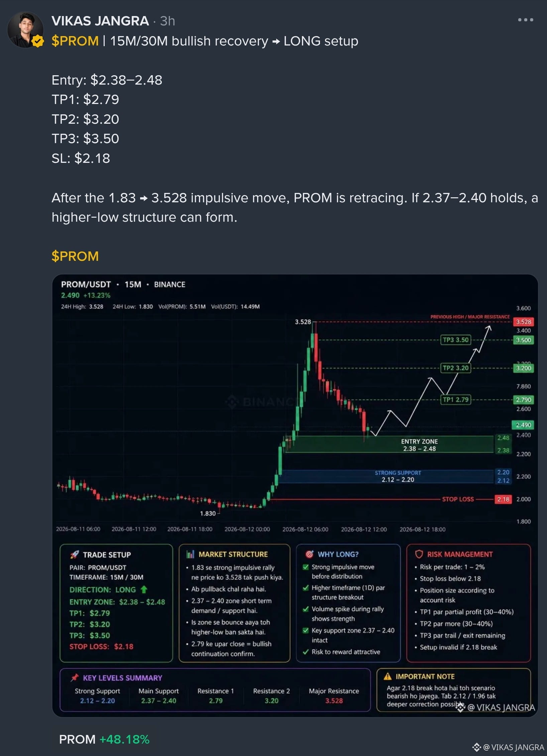Screen dimensions: 547x756
Task: Click 'ENTRY ZONE: $2.38 – $2.48' in the Trade Setup box
Action: pyautogui.click(x=117, y=602)
